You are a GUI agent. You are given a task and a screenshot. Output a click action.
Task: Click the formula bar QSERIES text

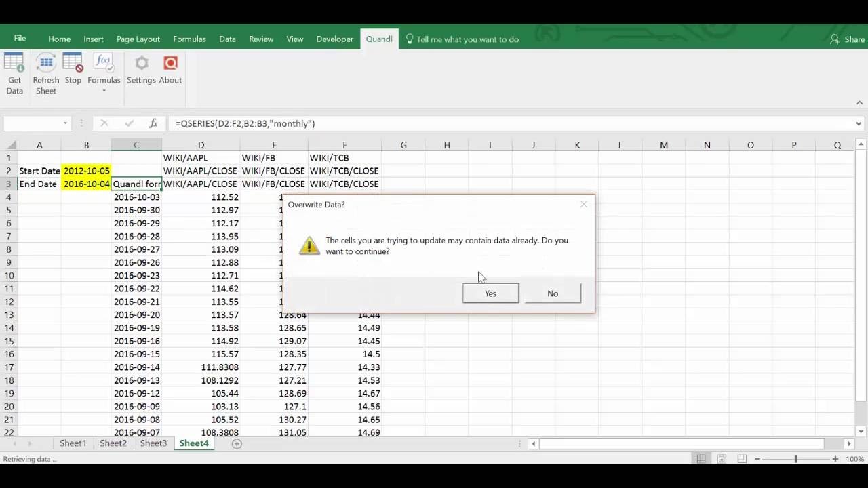[245, 123]
